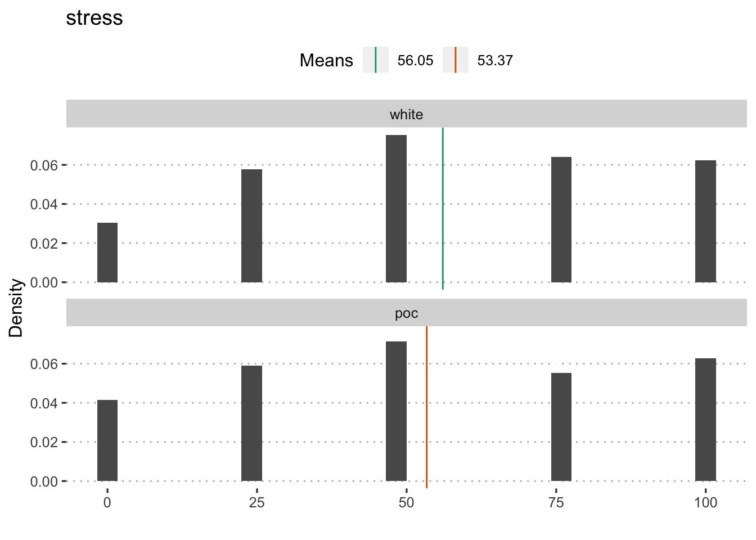Click the orange mean line legend key
The height and width of the screenshot is (540, 756).
pos(455,60)
